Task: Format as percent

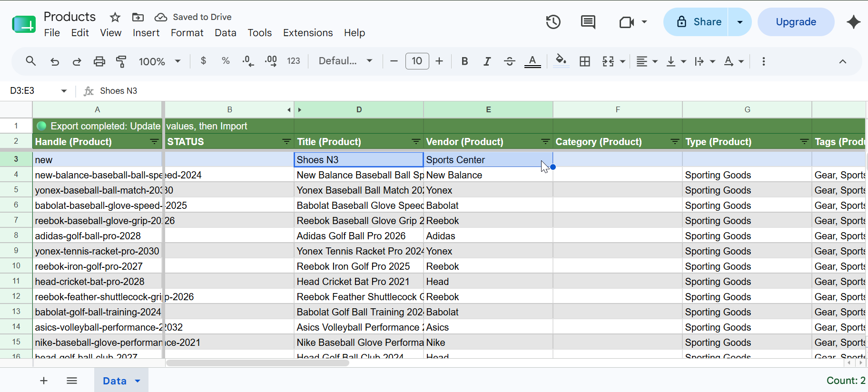Action: [x=226, y=61]
